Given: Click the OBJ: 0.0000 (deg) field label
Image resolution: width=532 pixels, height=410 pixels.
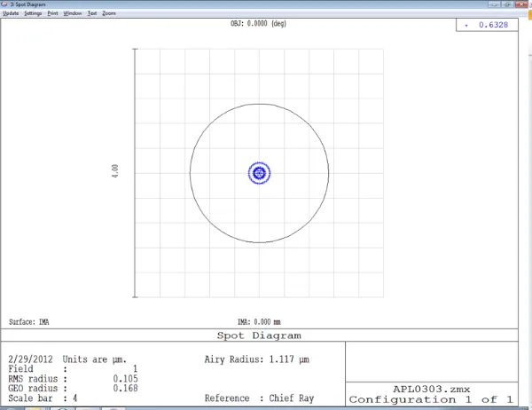Looking at the screenshot, I should [259, 25].
